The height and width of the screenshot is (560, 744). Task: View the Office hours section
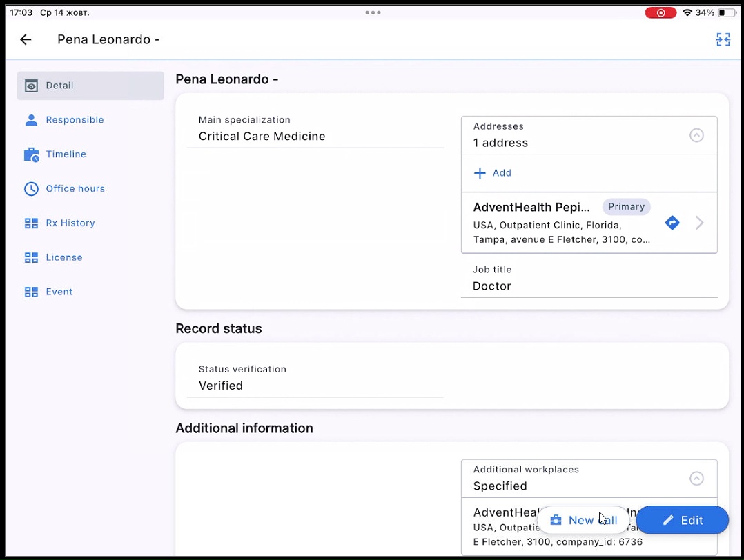(90, 189)
